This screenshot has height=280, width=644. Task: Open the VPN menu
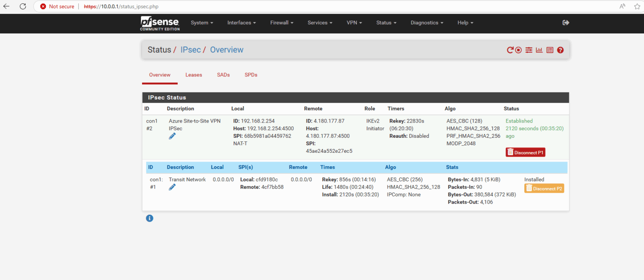tap(354, 23)
